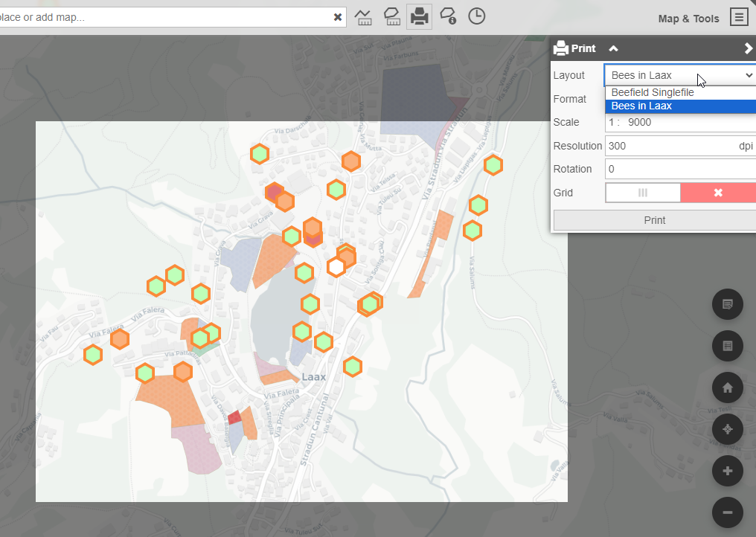Open the Map & Tools hamburger menu
The height and width of the screenshot is (537, 756).
pos(738,18)
